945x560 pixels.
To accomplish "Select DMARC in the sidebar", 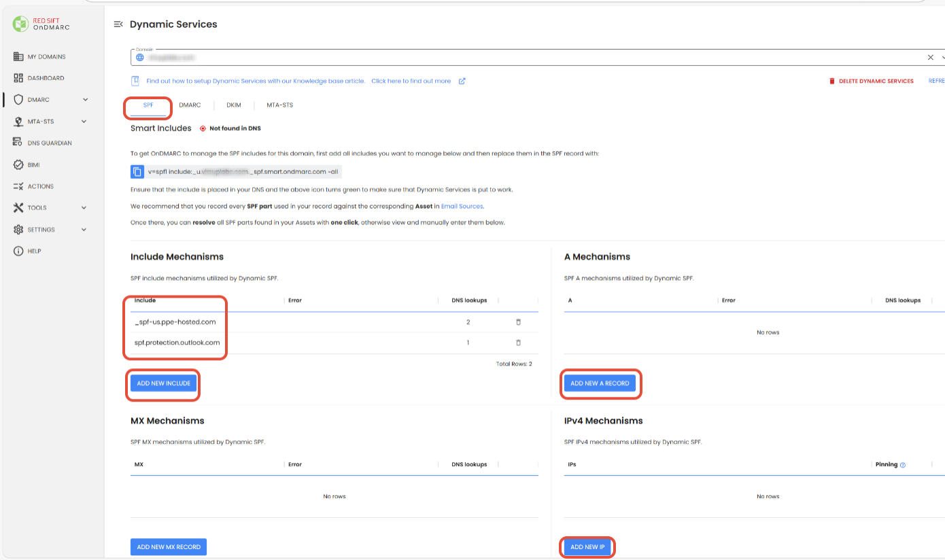I will 39,100.
